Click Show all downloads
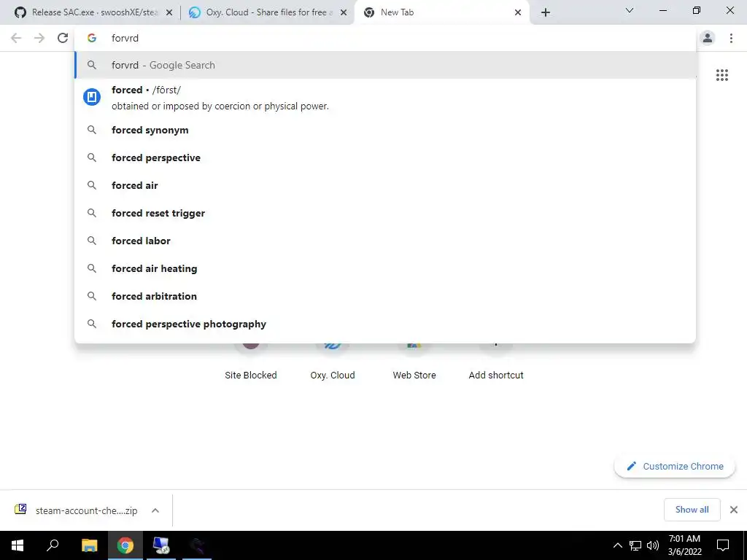747x560 pixels. click(x=692, y=510)
